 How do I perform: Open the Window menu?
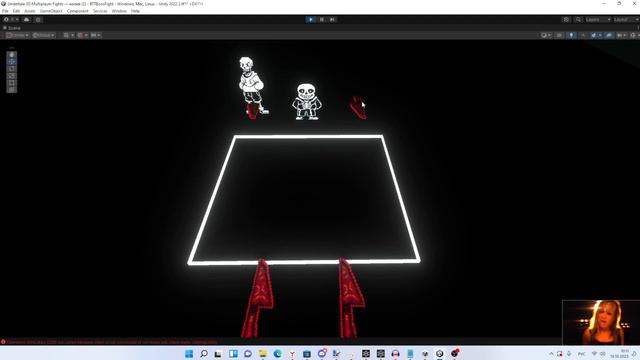[119, 11]
